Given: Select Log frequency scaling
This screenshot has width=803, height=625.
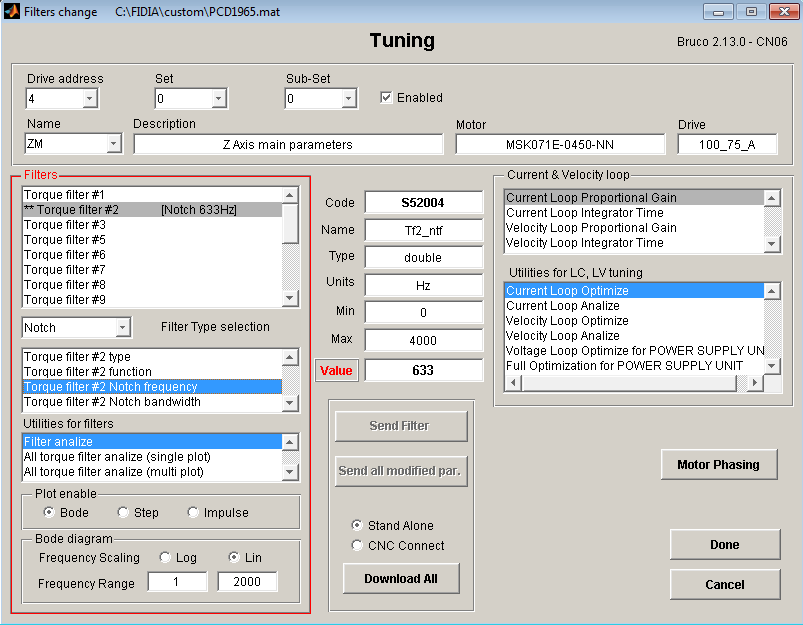Looking at the screenshot, I should coord(165,558).
